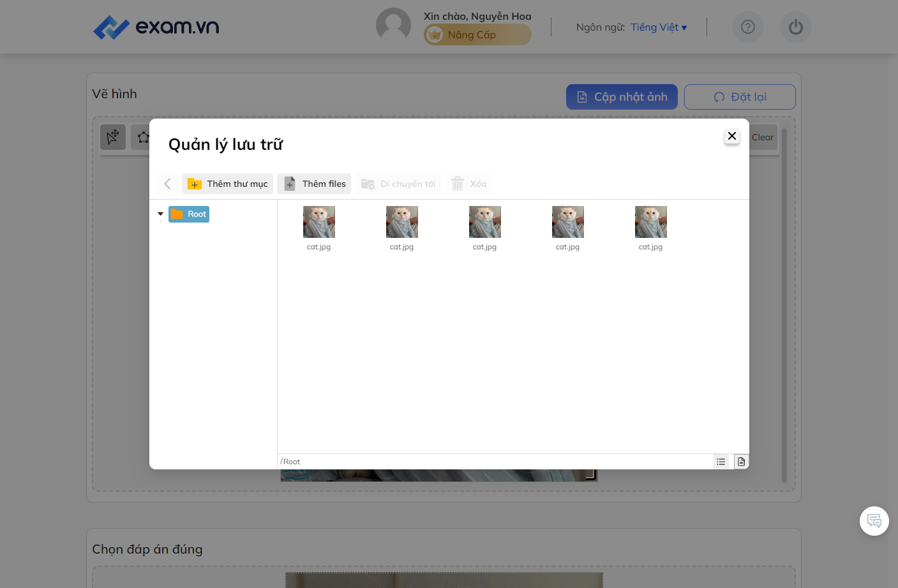898x588 pixels.
Task: Click the back arrow in file manager
Action: coord(167,184)
